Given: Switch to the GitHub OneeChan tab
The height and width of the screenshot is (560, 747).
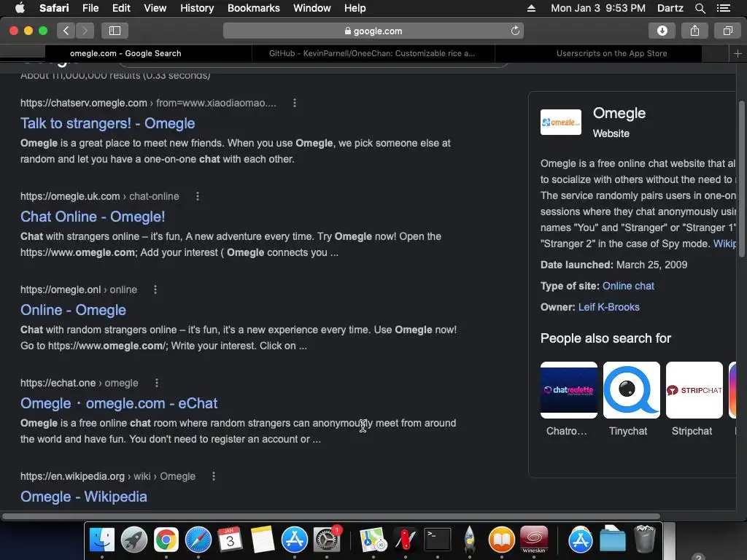Looking at the screenshot, I should click(x=372, y=53).
